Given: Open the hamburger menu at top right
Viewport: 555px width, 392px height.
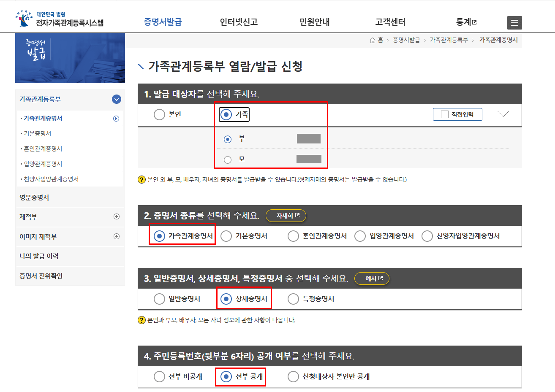Looking at the screenshot, I should 514,22.
